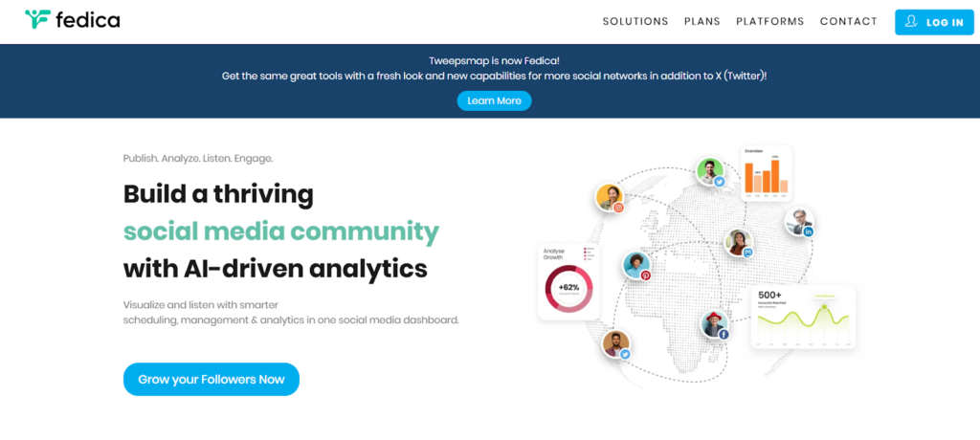Image resolution: width=980 pixels, height=440 pixels.
Task: Click the Facebook badge icon
Action: coord(724,334)
